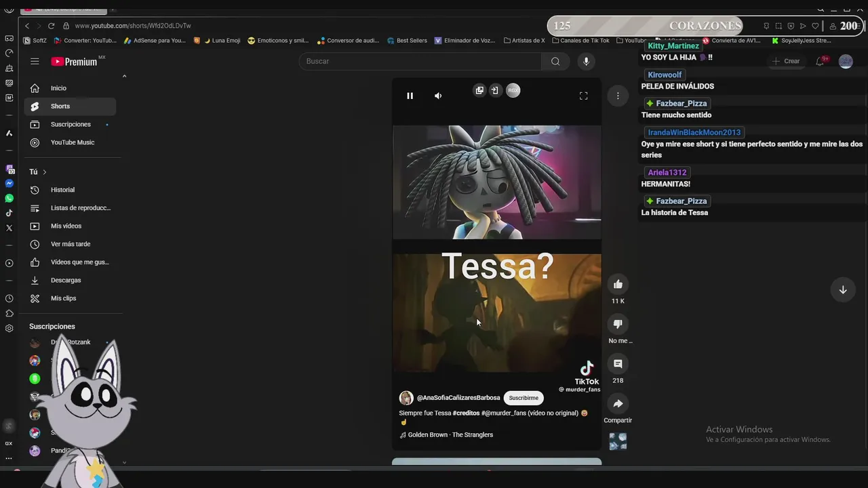The image size is (868, 488).
Task: Open the YouTube hamburger guide menu
Action: (x=35, y=61)
